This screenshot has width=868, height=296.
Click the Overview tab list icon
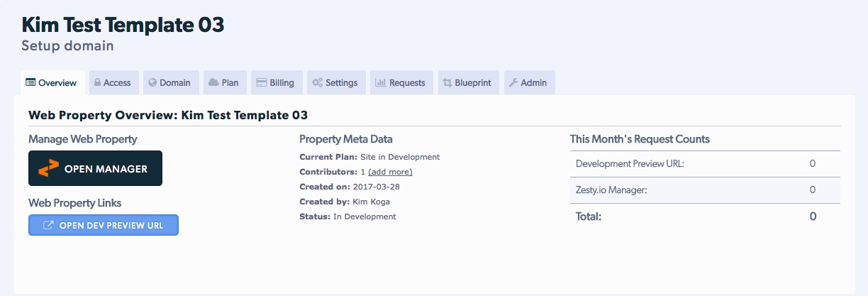(30, 82)
